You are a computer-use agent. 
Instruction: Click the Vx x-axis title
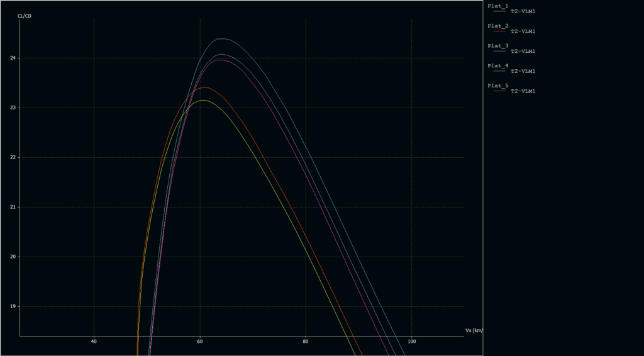tap(474, 330)
